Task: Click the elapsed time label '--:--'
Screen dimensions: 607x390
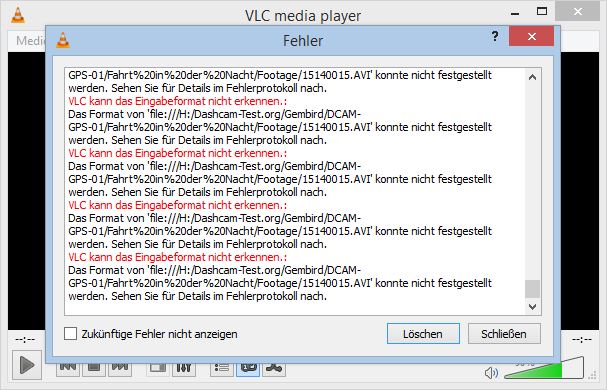Action: tap(25, 340)
